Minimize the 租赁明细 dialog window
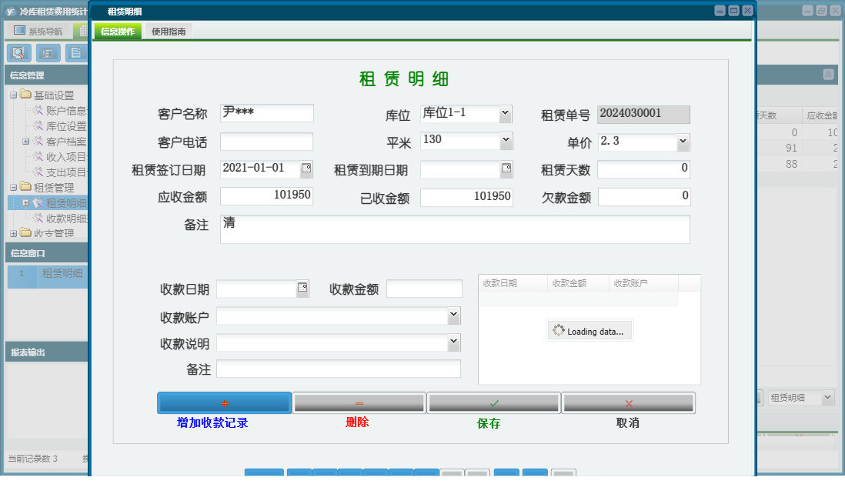Image resolution: width=845 pixels, height=504 pixels. pos(720,11)
